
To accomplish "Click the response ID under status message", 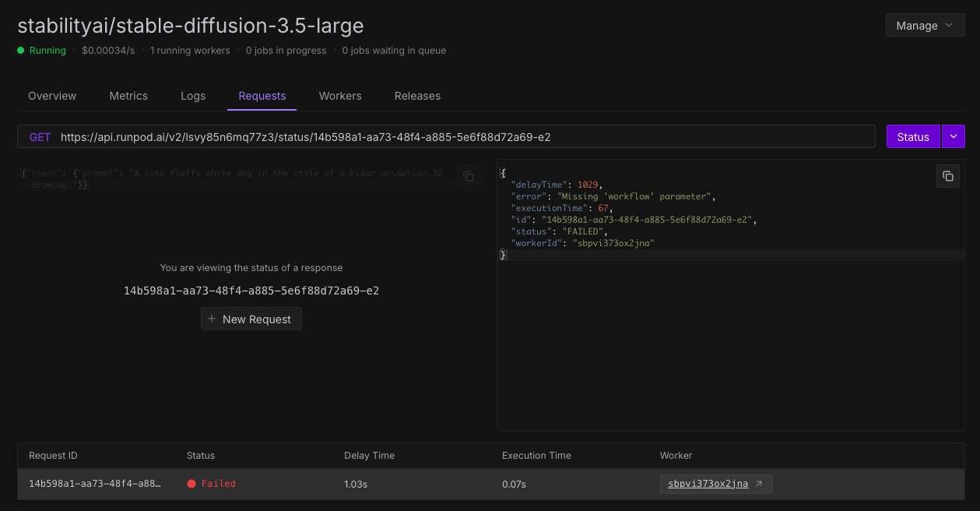I will pos(251,291).
